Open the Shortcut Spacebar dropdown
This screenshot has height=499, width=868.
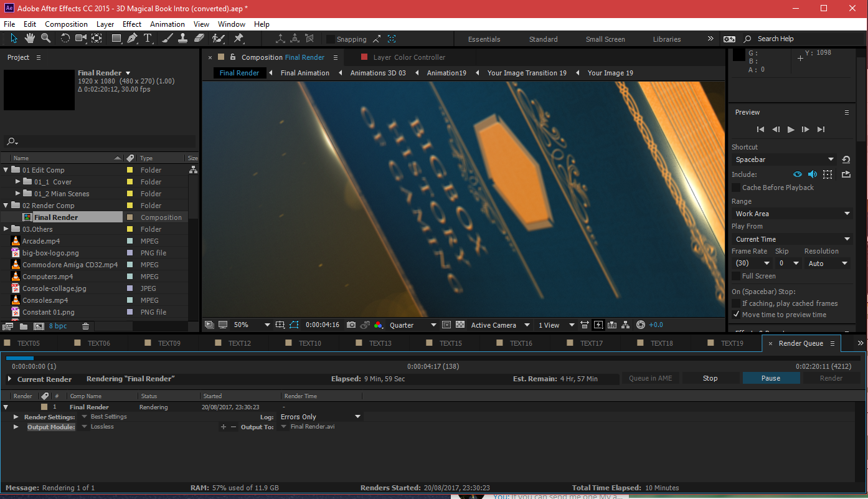pyautogui.click(x=784, y=159)
